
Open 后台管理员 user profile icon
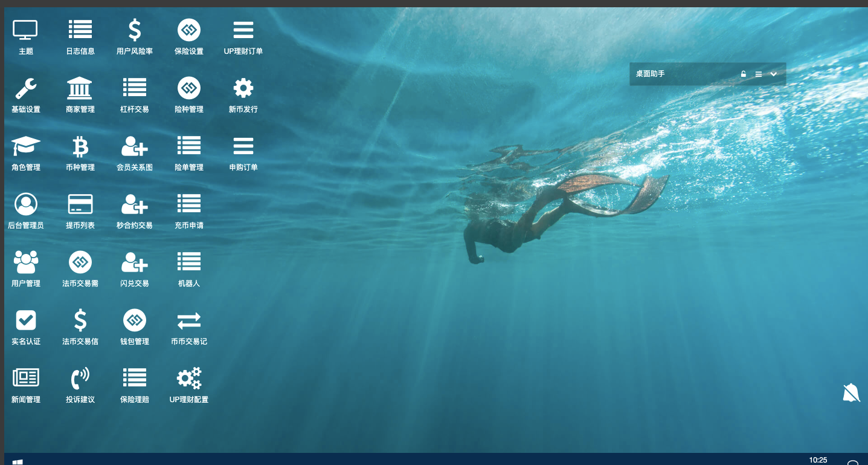[x=25, y=204]
